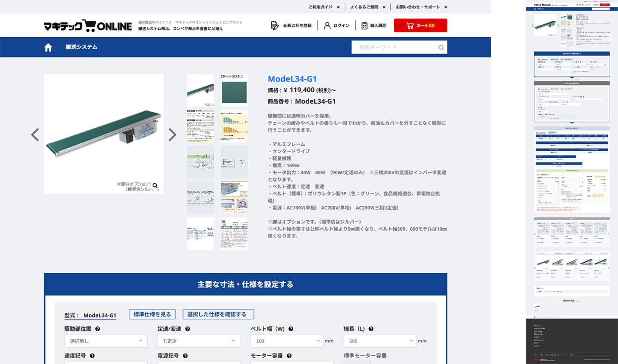Click the blue ModeL34-G1 product title
Screen dimensions: 618x364
(292, 79)
